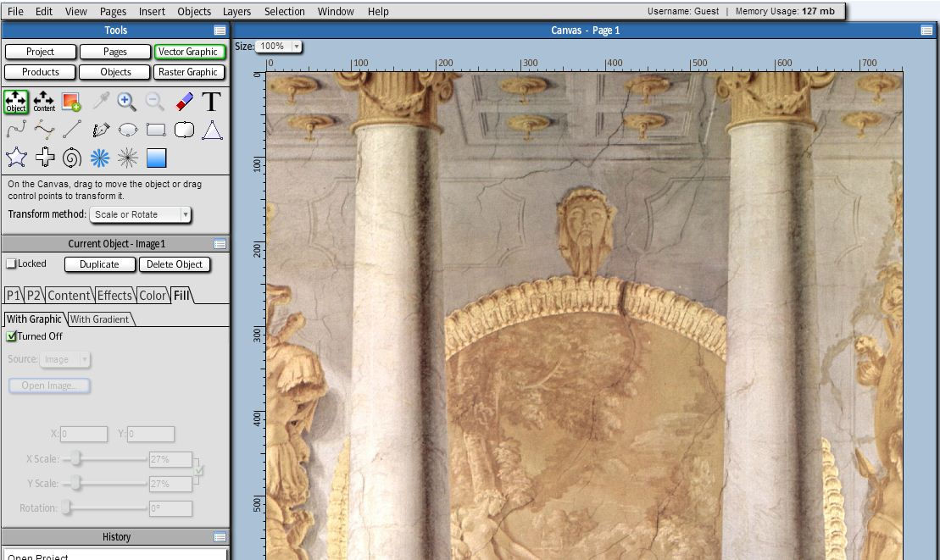
Task: Click the Objects button in Tools
Action: [115, 72]
